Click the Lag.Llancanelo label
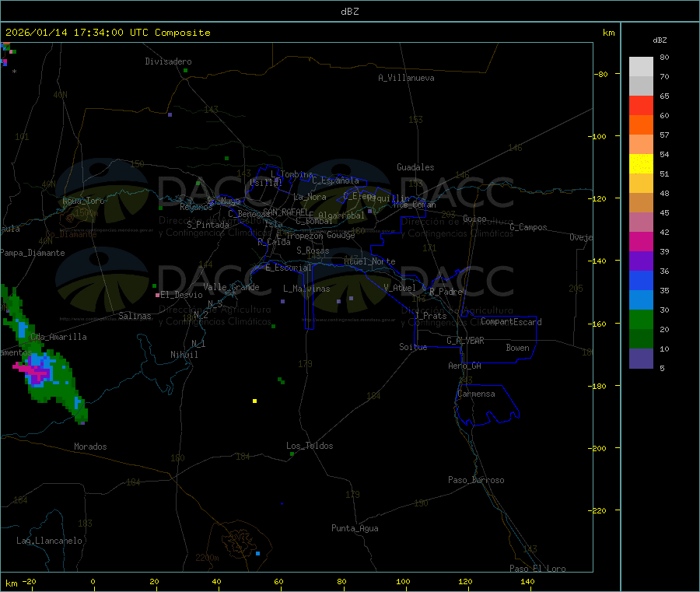This screenshot has width=700, height=592. (x=50, y=541)
